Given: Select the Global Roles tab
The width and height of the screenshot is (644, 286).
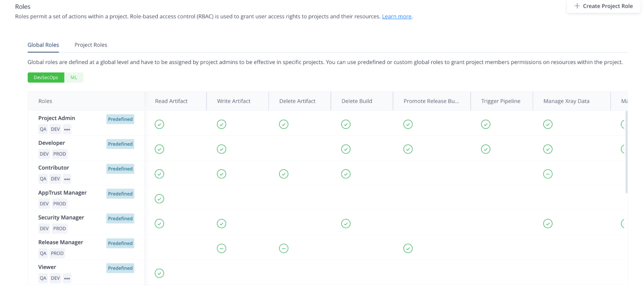Looking at the screenshot, I should (43, 45).
